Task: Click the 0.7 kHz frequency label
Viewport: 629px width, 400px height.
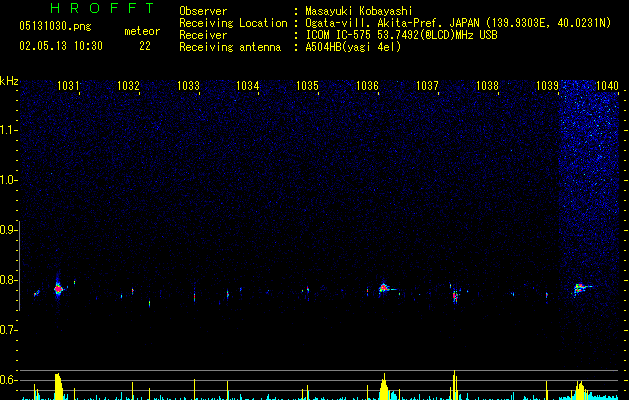Action: coord(8,330)
